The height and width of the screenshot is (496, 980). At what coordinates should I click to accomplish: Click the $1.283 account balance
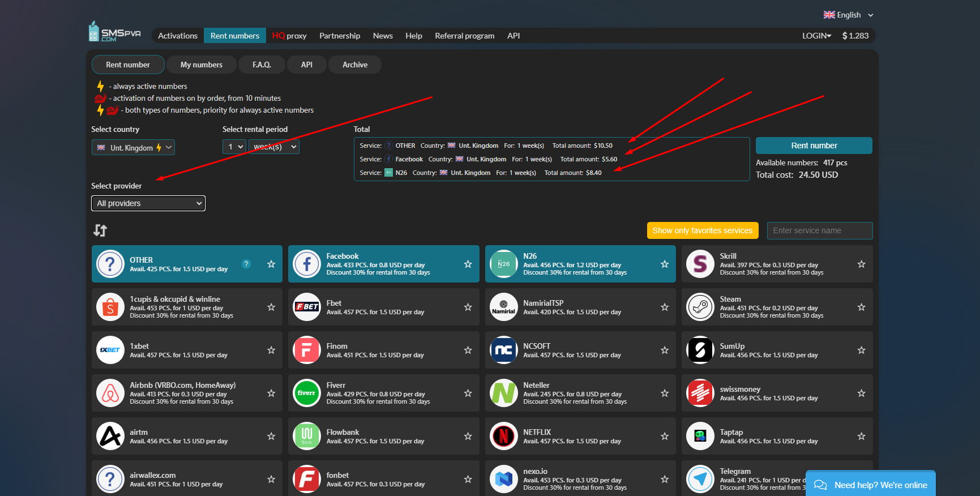pyautogui.click(x=855, y=36)
